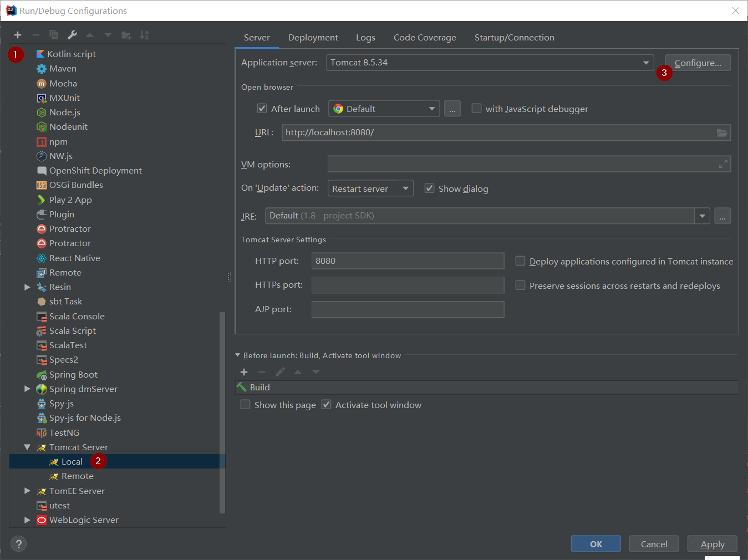This screenshot has width=748, height=560.
Task: Click the remove before-launch task minus icon
Action: tap(262, 372)
